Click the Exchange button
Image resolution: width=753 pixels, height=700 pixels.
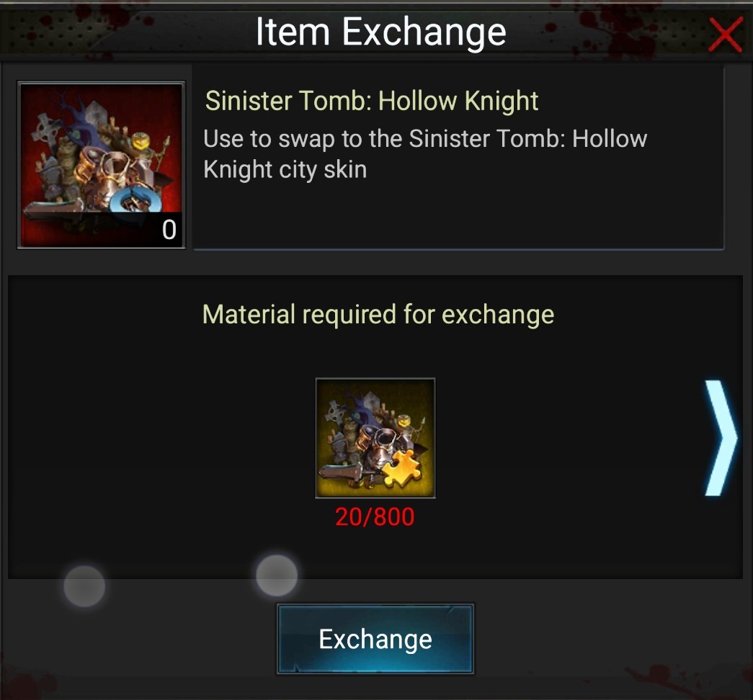point(375,639)
